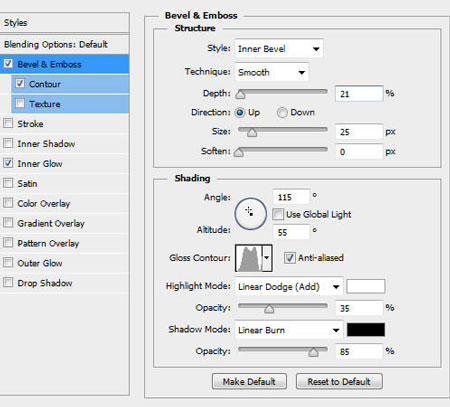
Task: Open the Gloss Contour picker arrow
Action: tap(267, 258)
